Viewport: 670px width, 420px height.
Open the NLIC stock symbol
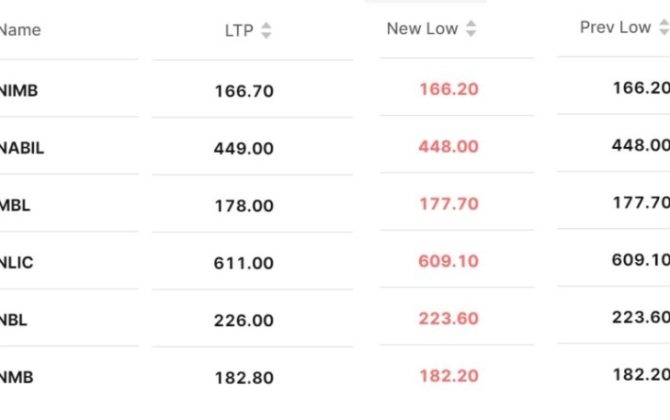[x=18, y=263]
